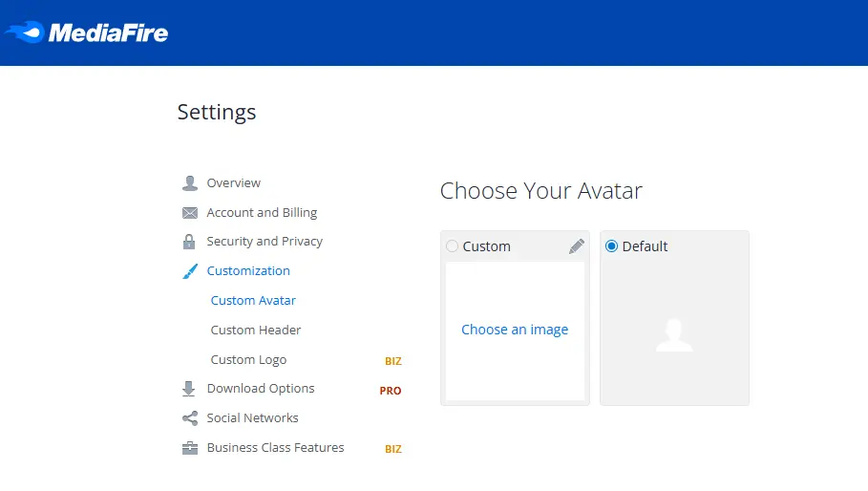Viewport: 868px width, 491px height.
Task: Click the Business Class Features briefcase icon
Action: (x=190, y=448)
